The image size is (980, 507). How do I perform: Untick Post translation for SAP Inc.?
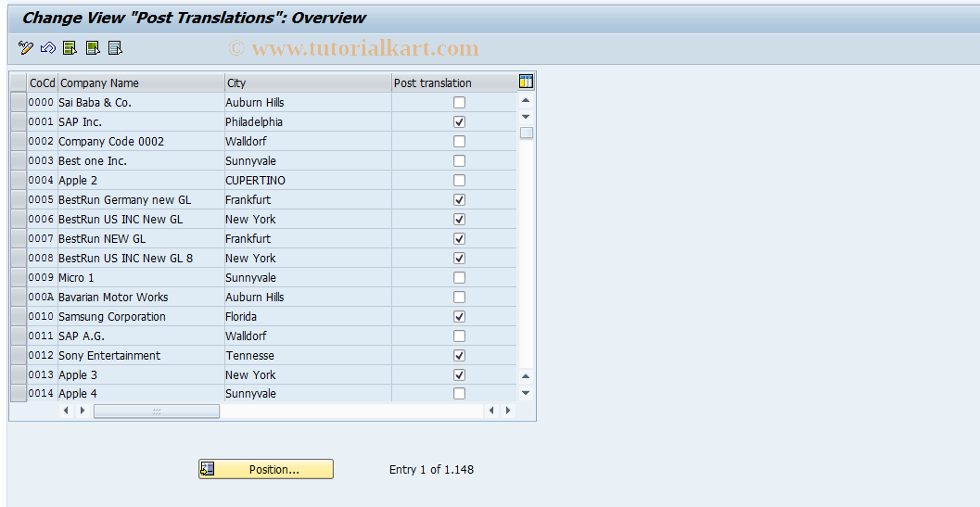(x=459, y=122)
